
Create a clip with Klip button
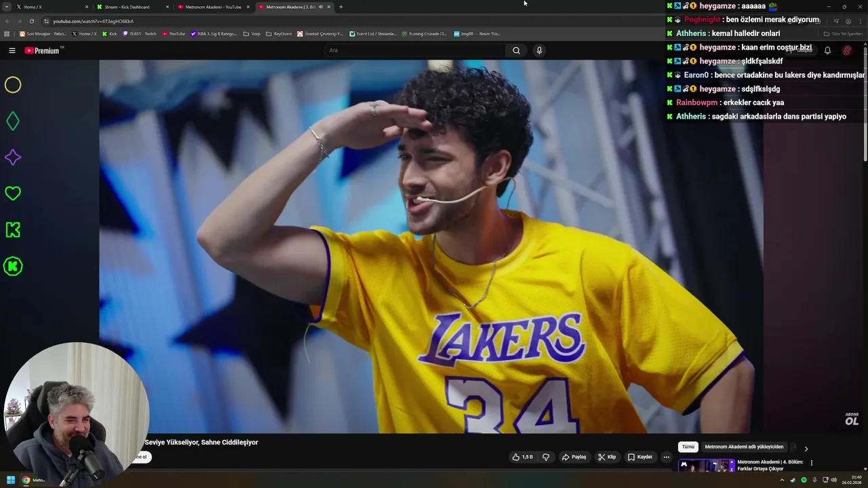607,457
